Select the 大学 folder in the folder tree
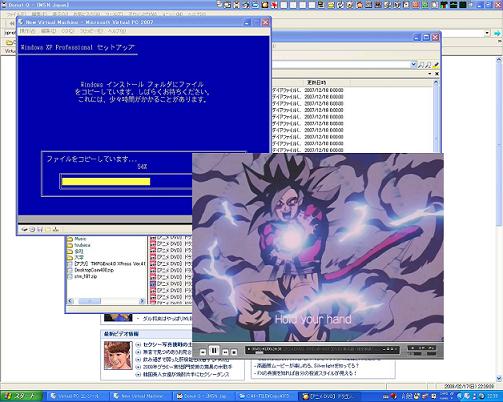The image size is (503, 402). pyautogui.click(x=79, y=257)
